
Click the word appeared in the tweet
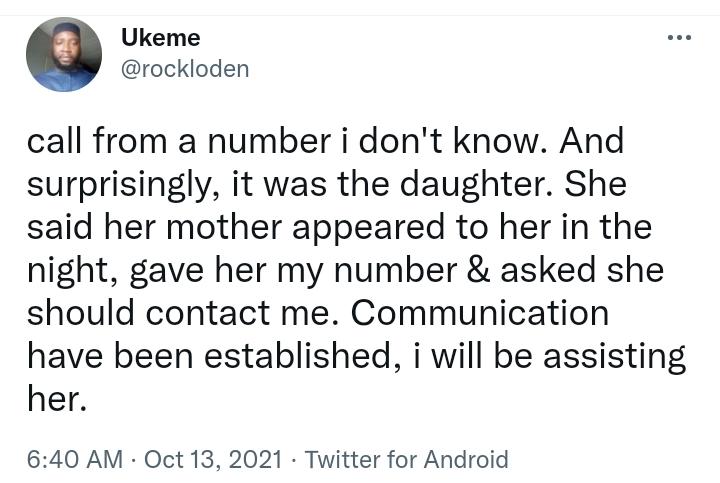click(x=369, y=229)
